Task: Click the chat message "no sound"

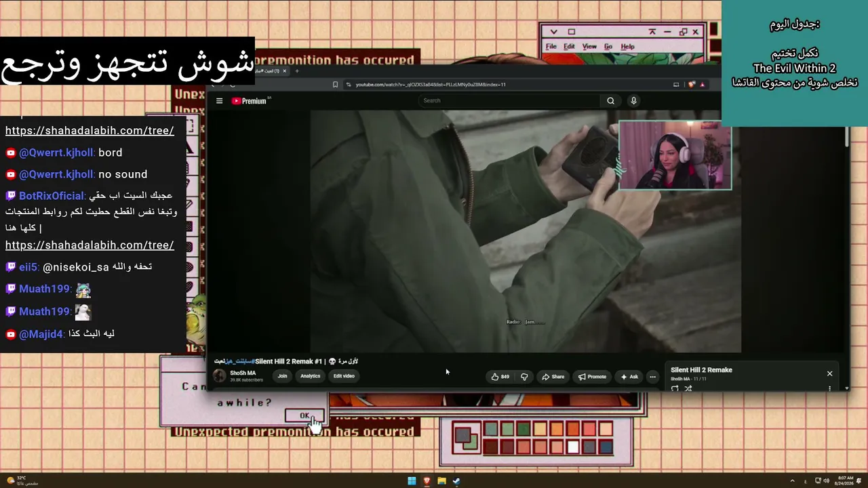Action: coord(123,175)
